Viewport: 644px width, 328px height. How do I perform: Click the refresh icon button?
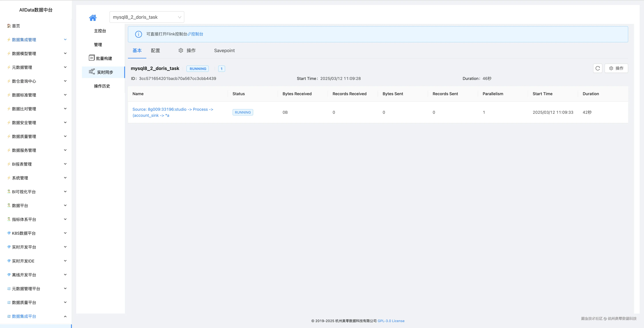click(598, 68)
